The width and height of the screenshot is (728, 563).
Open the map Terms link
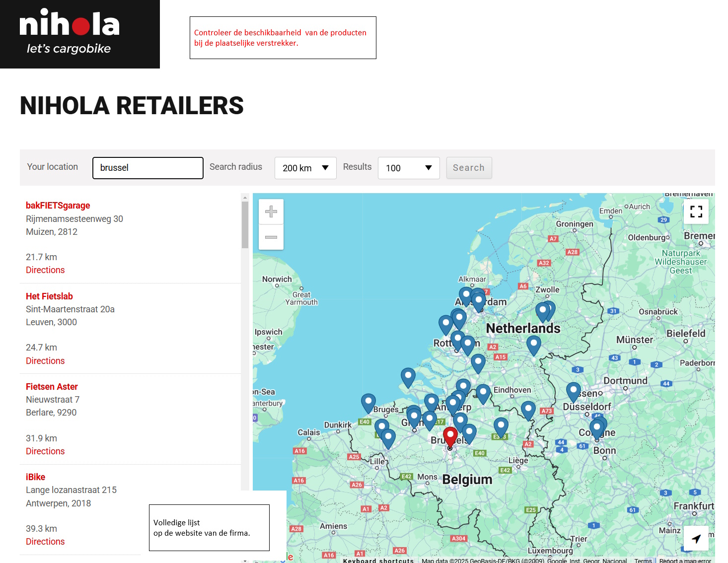[x=643, y=561]
